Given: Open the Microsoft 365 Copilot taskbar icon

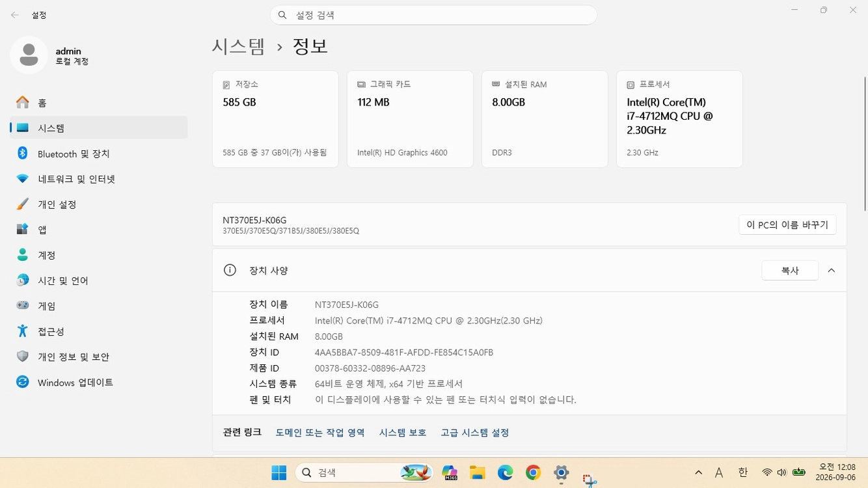Looking at the screenshot, I should tap(449, 473).
